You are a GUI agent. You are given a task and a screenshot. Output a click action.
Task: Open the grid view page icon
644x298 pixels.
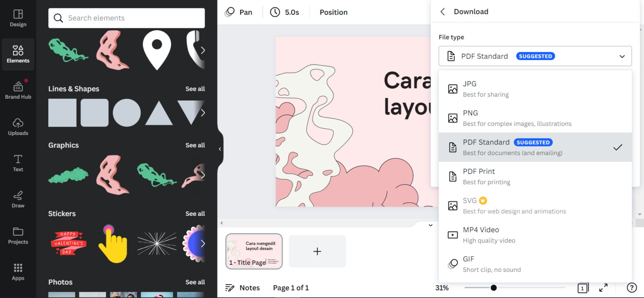click(x=582, y=288)
